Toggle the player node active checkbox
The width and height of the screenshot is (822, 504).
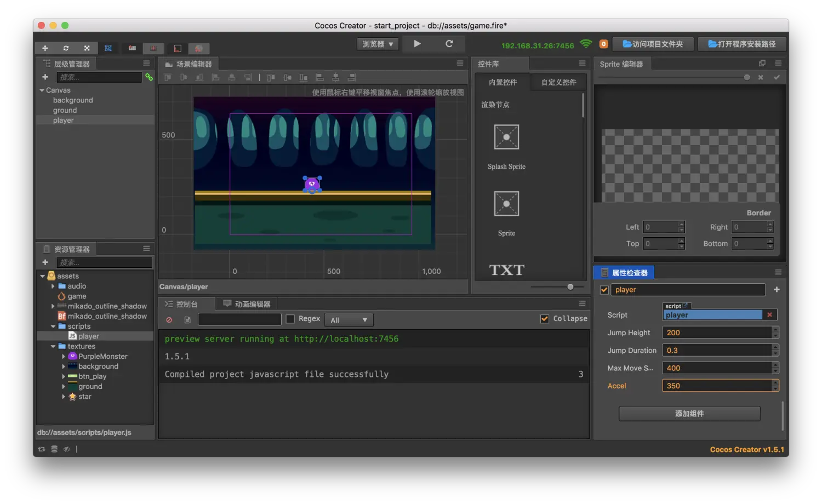click(x=604, y=290)
